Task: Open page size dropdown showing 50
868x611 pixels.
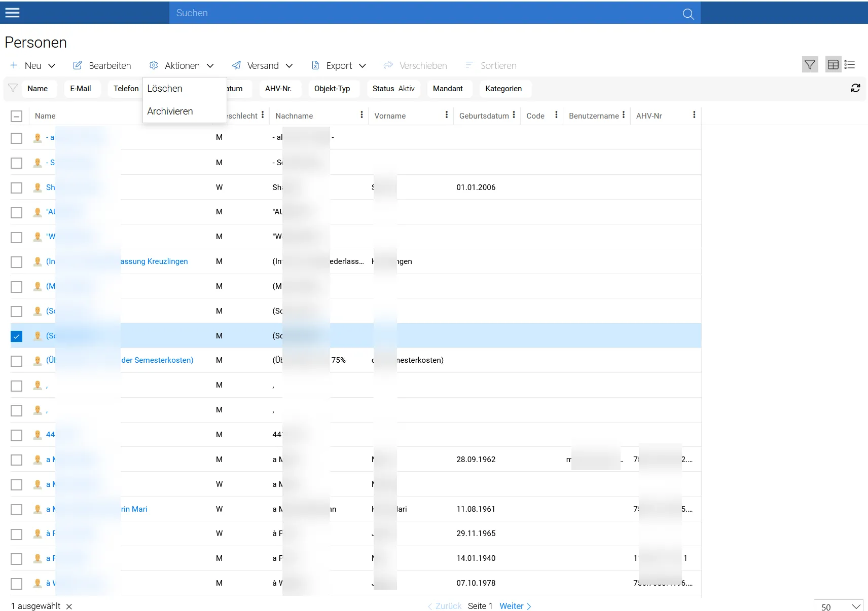Action: point(839,606)
